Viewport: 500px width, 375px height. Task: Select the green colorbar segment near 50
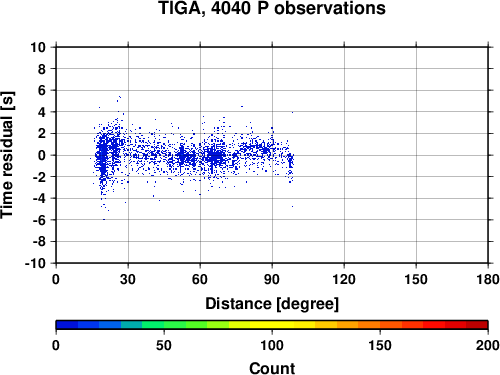[175, 325]
